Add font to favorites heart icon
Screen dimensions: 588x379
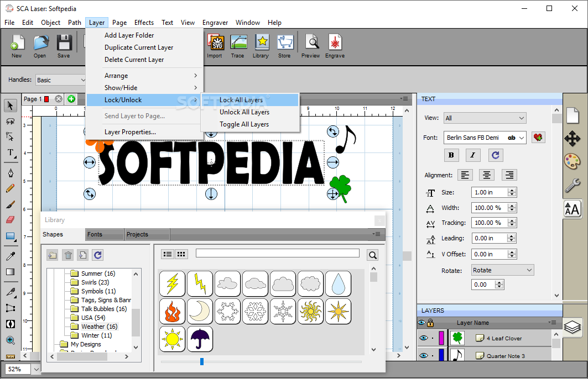[x=538, y=138]
